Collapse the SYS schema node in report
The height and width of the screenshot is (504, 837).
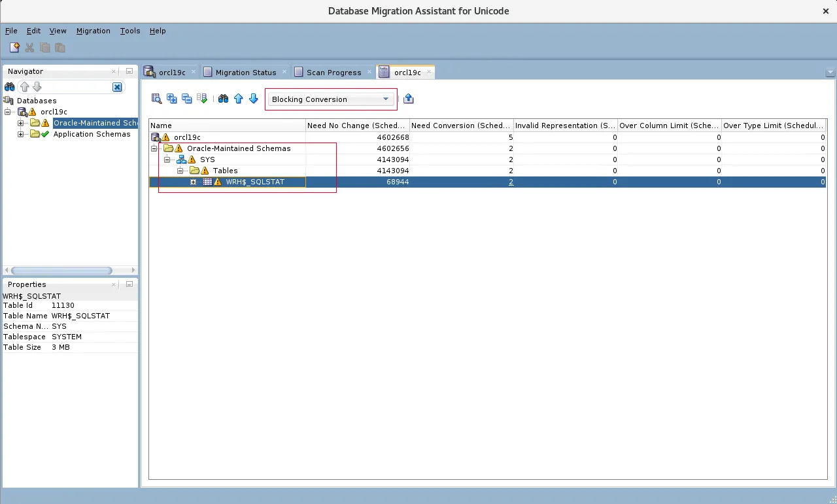click(167, 160)
